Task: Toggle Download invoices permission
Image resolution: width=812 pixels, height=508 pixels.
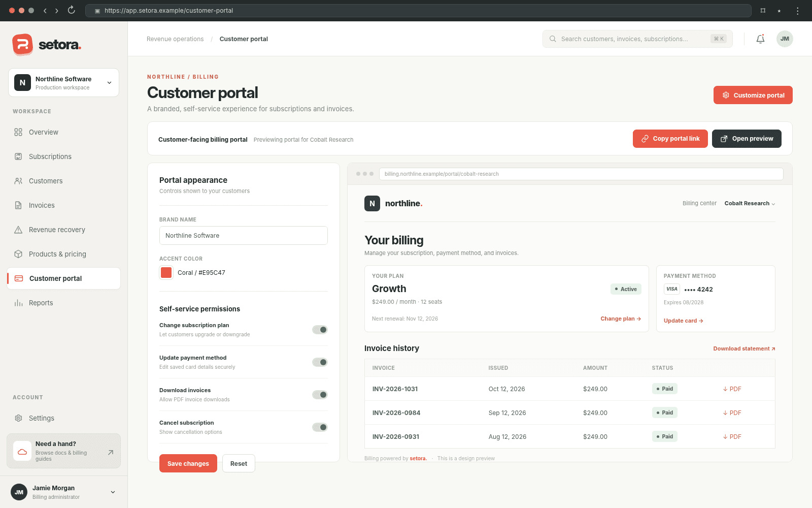Action: point(320,395)
